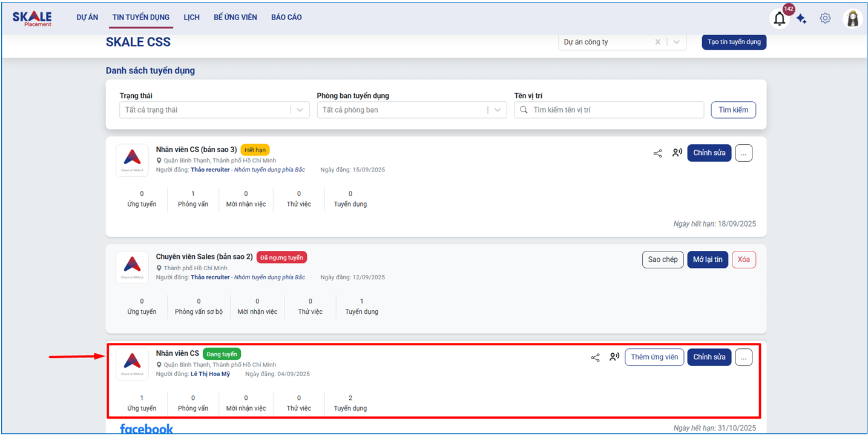Viewport: 868px width, 435px height.
Task: Clear the Dự án công ty selection
Action: click(x=657, y=42)
